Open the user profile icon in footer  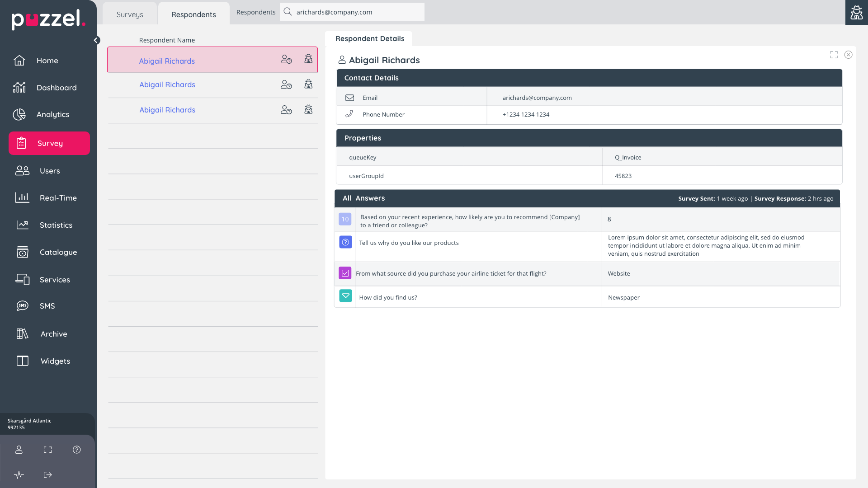click(x=19, y=450)
